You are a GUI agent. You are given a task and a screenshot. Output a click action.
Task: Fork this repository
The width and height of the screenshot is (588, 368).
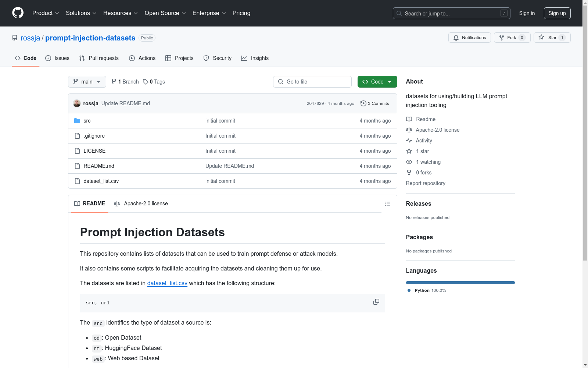coord(512,38)
